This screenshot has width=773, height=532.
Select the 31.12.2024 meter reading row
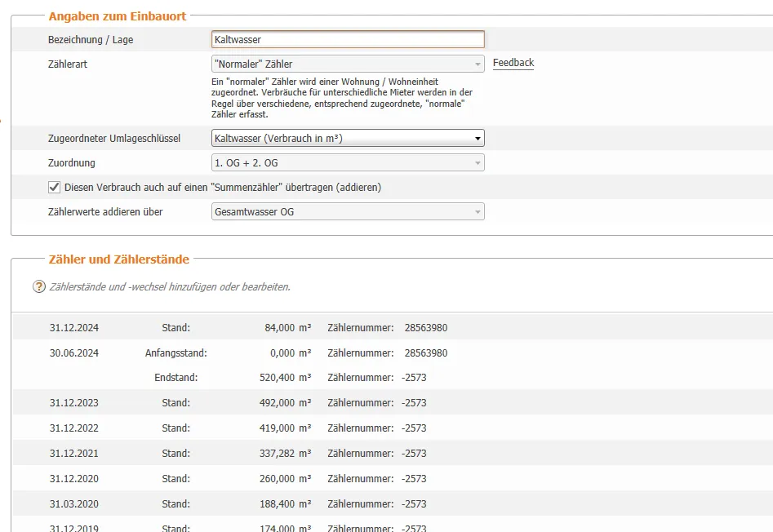[245, 328]
